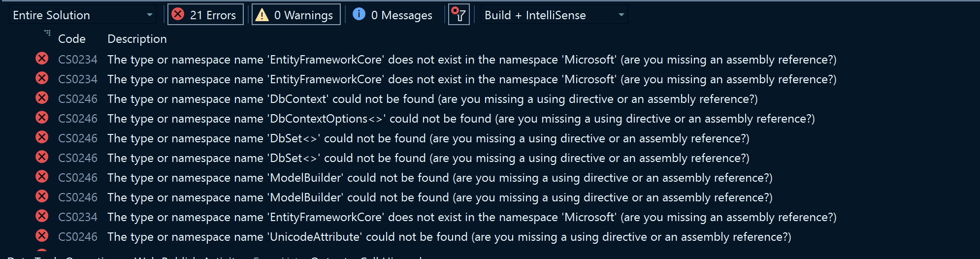Open CS0246 code link on 'DbContextOptions<>' row
Screen dimensions: 980x259
tap(78, 119)
